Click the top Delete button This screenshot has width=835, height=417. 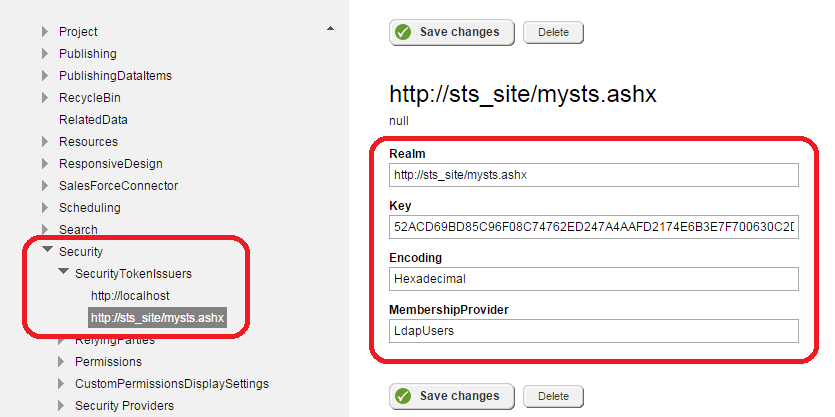point(553,32)
